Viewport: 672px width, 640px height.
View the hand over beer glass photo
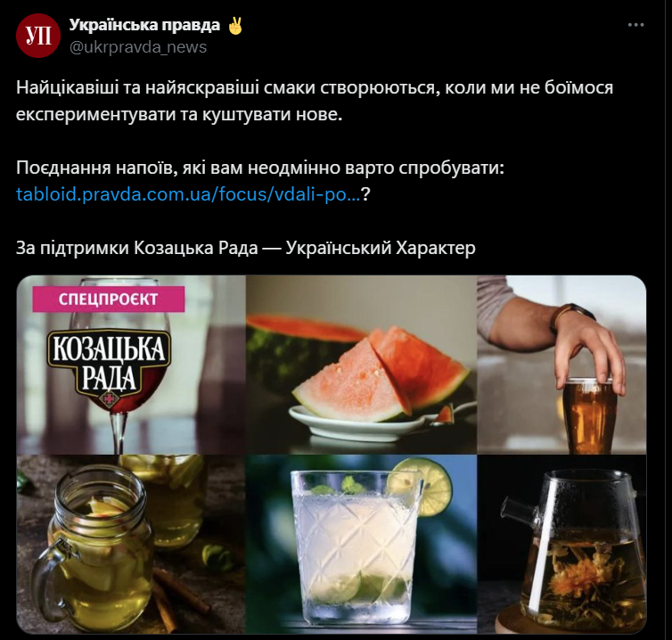click(x=561, y=365)
